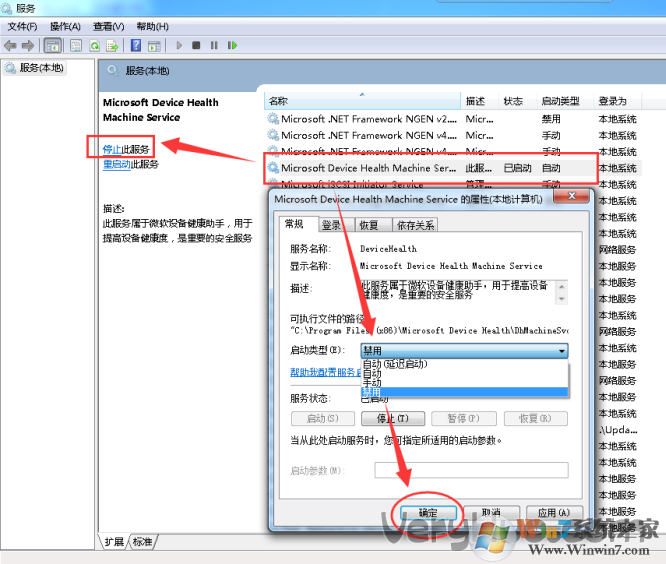Open the 文件(F) menu

tap(23, 27)
